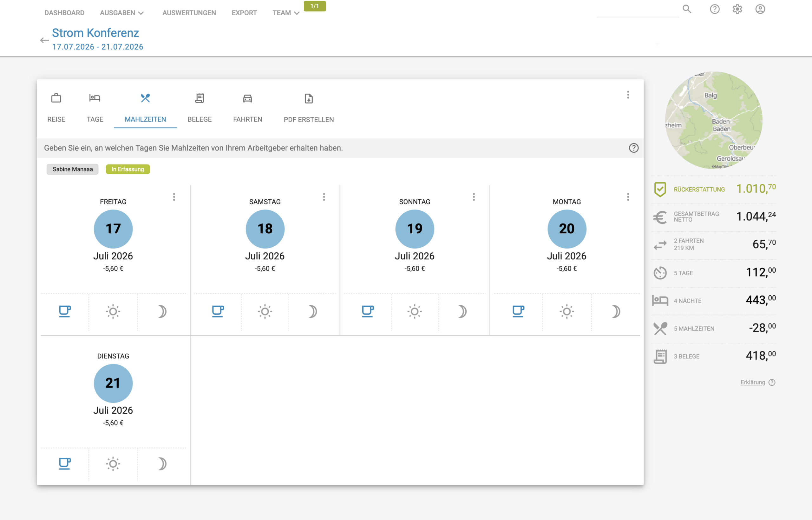Open the three-dot menu for Sonntag 19
Viewport: 812px width, 520px height.
[474, 197]
